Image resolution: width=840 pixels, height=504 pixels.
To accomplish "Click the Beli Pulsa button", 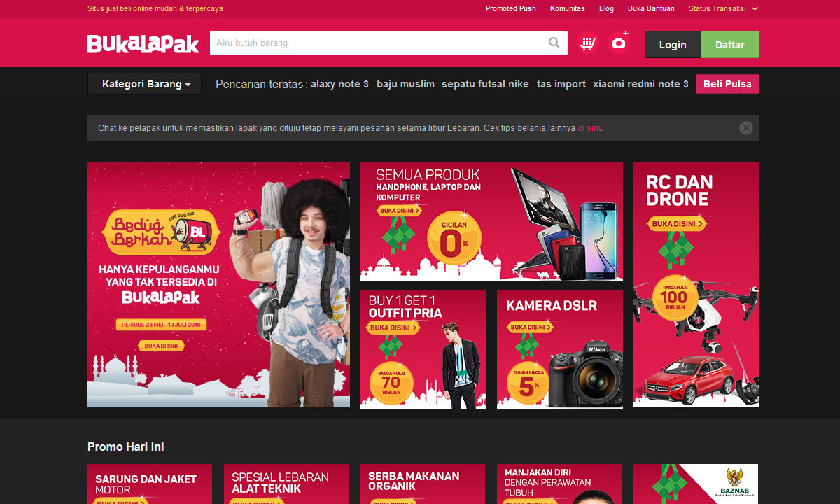I will coord(727,84).
